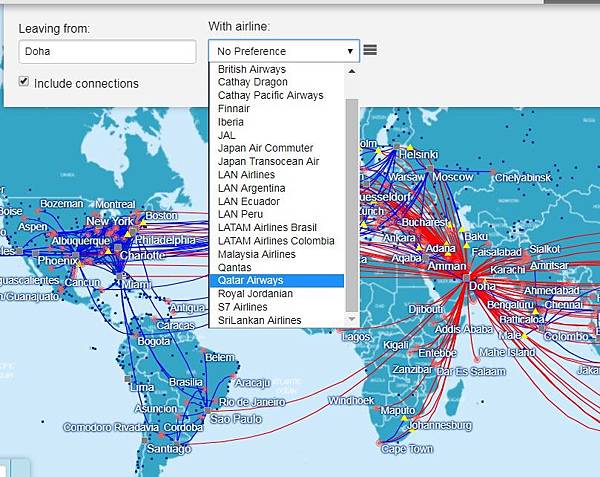Click the Leaving from input field
The width and height of the screenshot is (600, 477).
click(x=107, y=51)
